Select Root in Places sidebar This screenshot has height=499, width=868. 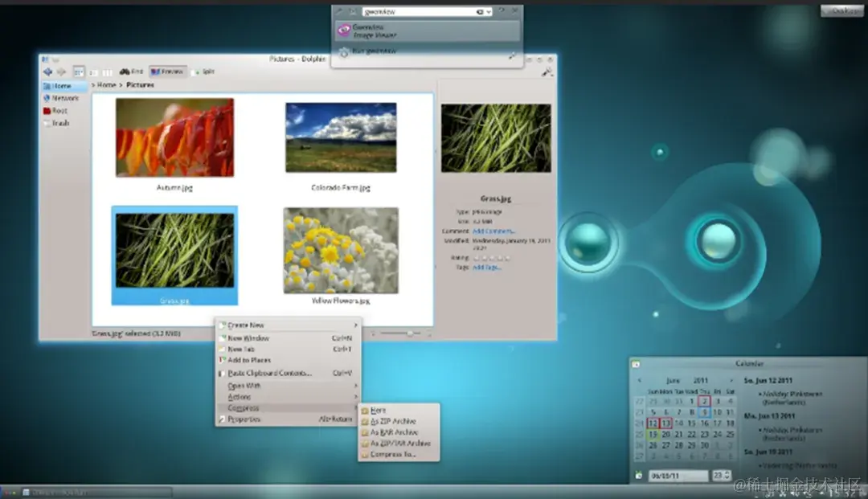(63, 111)
